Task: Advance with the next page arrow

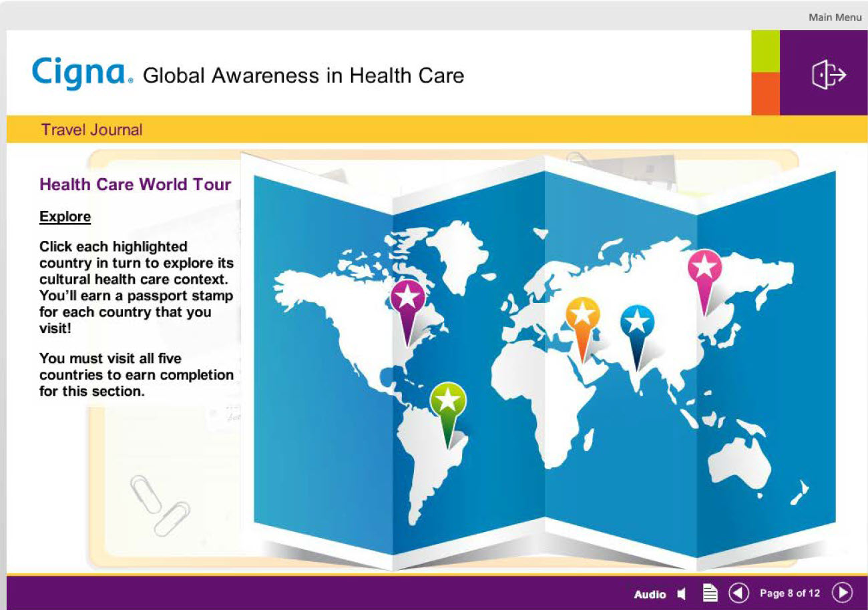Action: coord(841,593)
